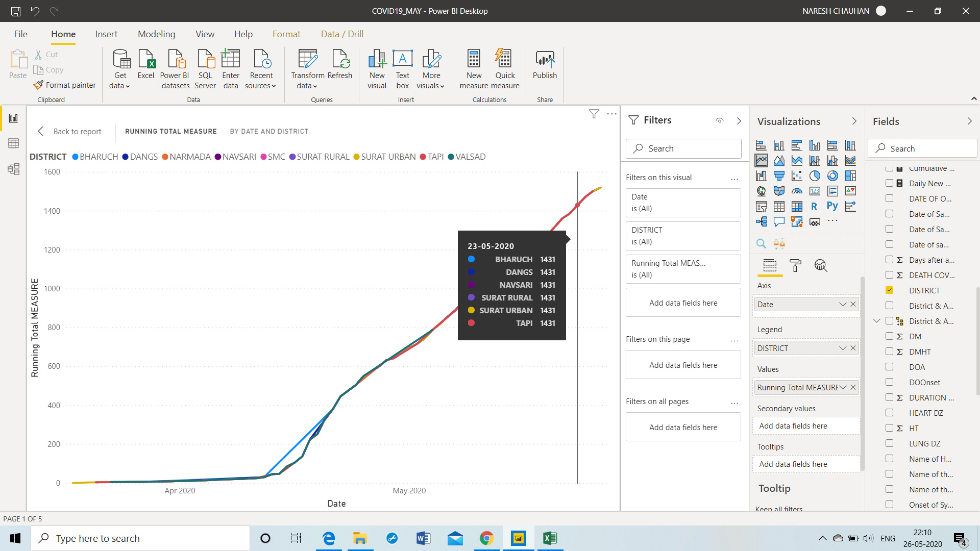Open Power BI datasets
Image resolution: width=980 pixels, height=551 pixels.
click(176, 69)
